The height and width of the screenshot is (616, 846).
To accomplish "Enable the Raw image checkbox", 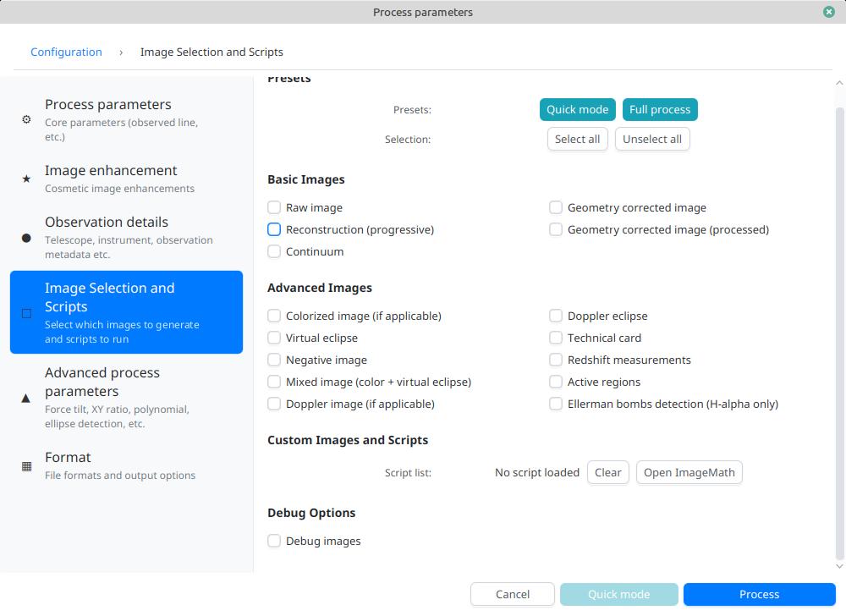I will tap(274, 207).
